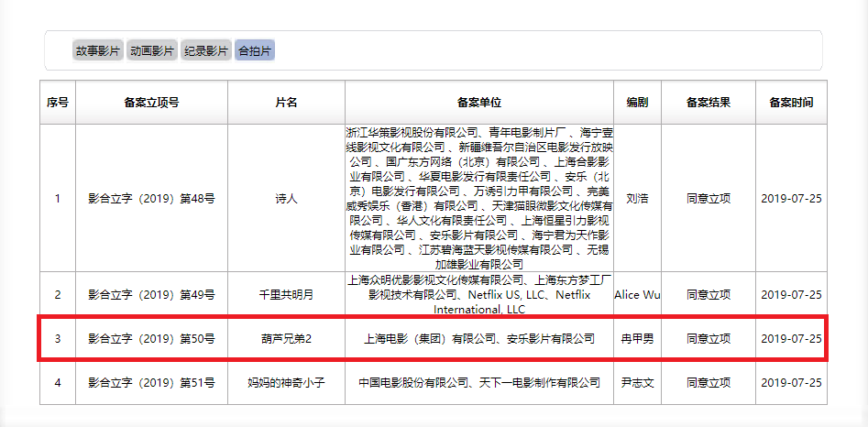Click the filing units list for 诗人
Image resolution: width=868 pixels, height=427 pixels.
coord(479,199)
